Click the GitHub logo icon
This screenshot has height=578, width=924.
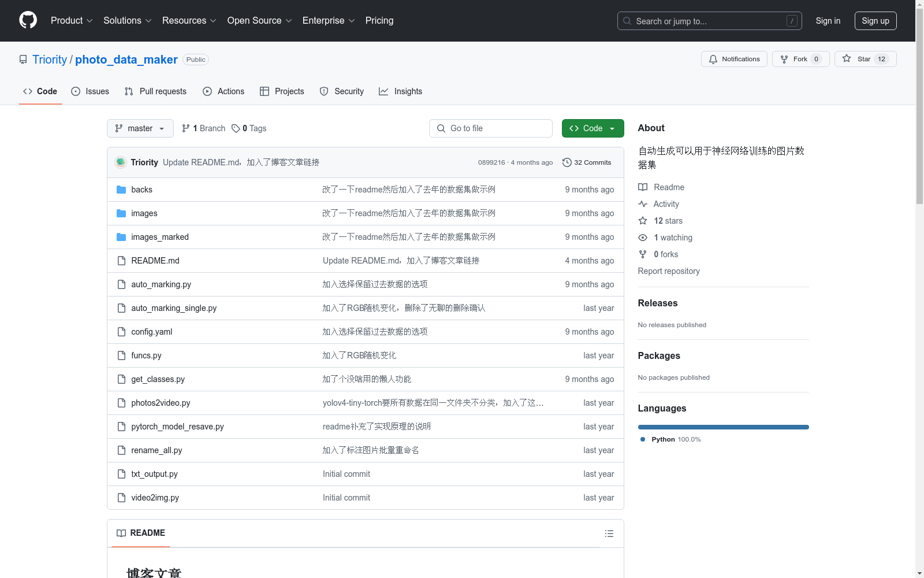point(28,20)
